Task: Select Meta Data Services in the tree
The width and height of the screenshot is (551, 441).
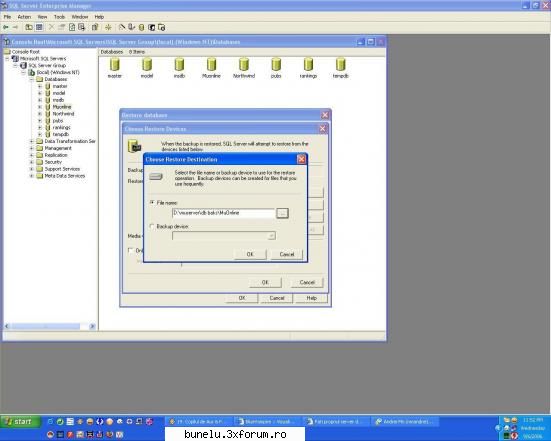Action: pyautogui.click(x=65, y=176)
